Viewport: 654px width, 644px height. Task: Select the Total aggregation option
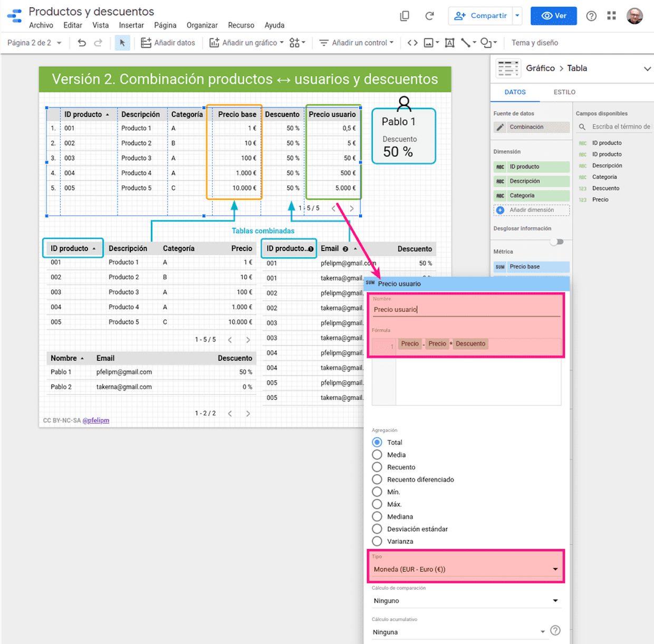[377, 442]
